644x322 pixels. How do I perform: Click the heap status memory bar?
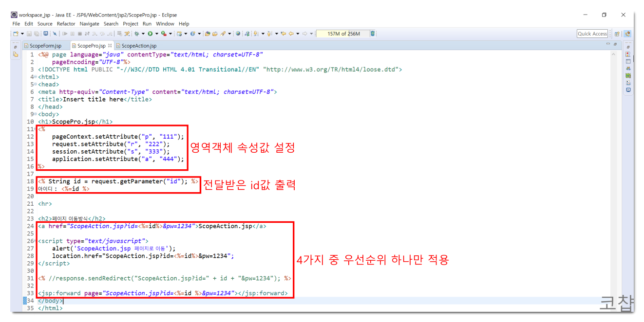click(x=343, y=34)
